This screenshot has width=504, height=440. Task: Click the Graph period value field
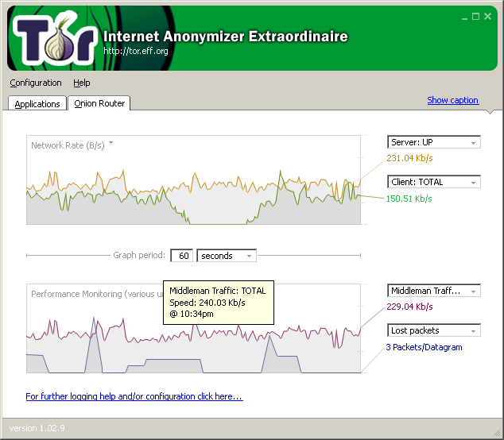click(183, 256)
